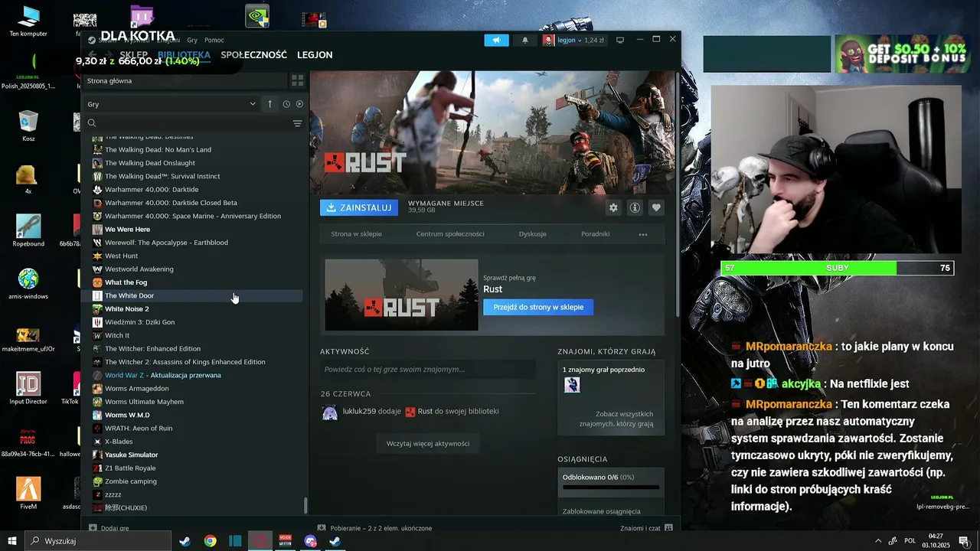
Task: Open downloads status Pobieranie bar
Action: pos(375,528)
